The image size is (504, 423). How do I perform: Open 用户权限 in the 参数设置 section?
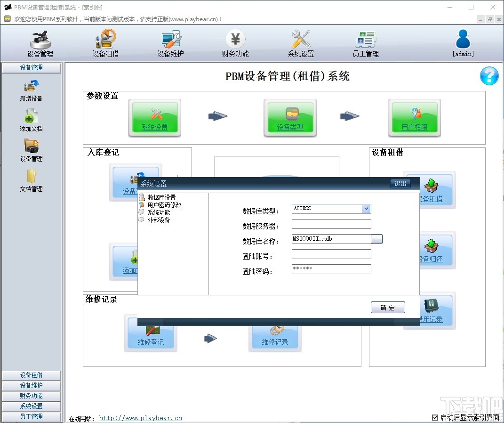point(414,117)
